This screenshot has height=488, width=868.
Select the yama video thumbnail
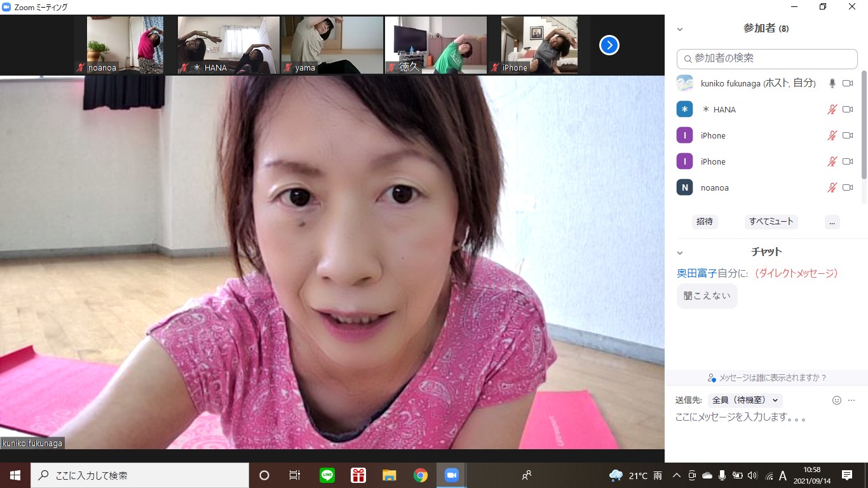332,45
